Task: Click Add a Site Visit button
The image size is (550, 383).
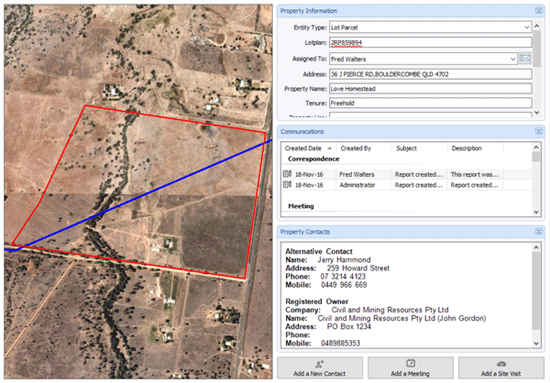Action: (x=501, y=368)
